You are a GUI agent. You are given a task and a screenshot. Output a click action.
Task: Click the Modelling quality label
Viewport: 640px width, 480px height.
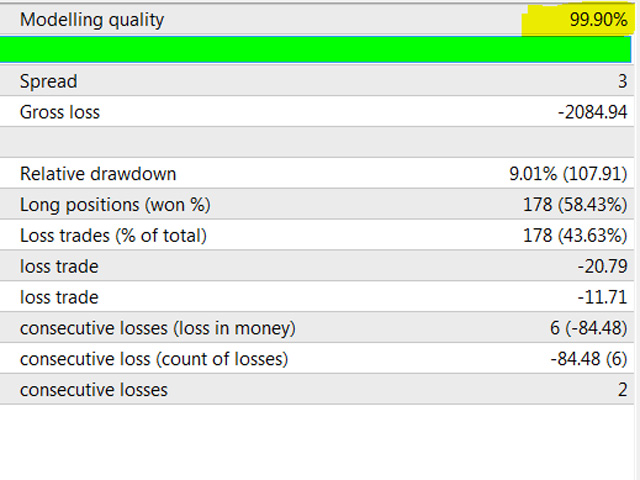click(x=91, y=20)
